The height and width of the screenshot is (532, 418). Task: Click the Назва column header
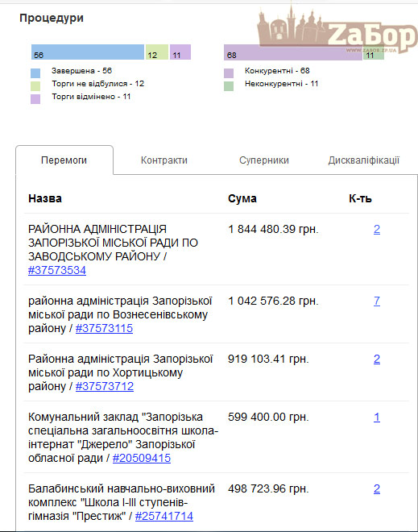click(x=45, y=198)
